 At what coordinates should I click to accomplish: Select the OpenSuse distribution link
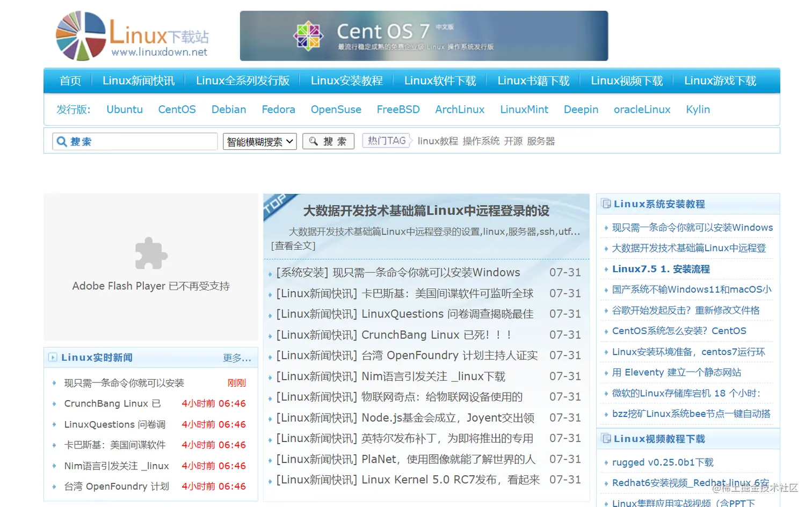pyautogui.click(x=336, y=110)
